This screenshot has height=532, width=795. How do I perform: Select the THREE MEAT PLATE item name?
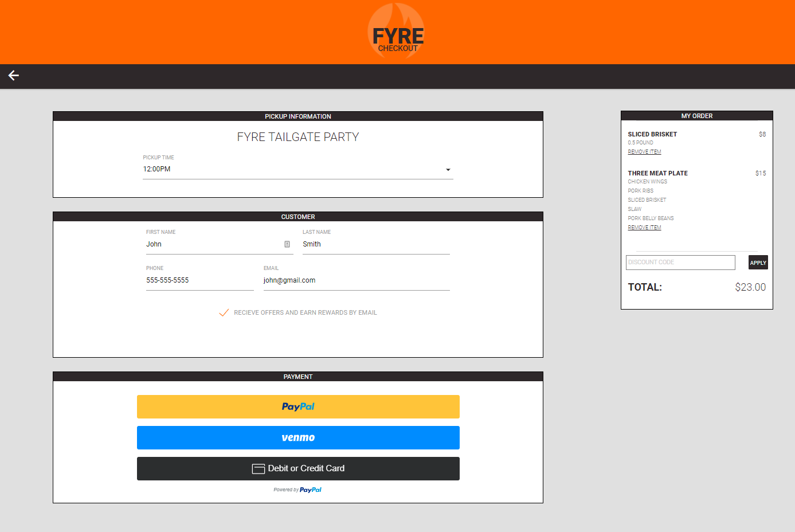click(x=657, y=173)
